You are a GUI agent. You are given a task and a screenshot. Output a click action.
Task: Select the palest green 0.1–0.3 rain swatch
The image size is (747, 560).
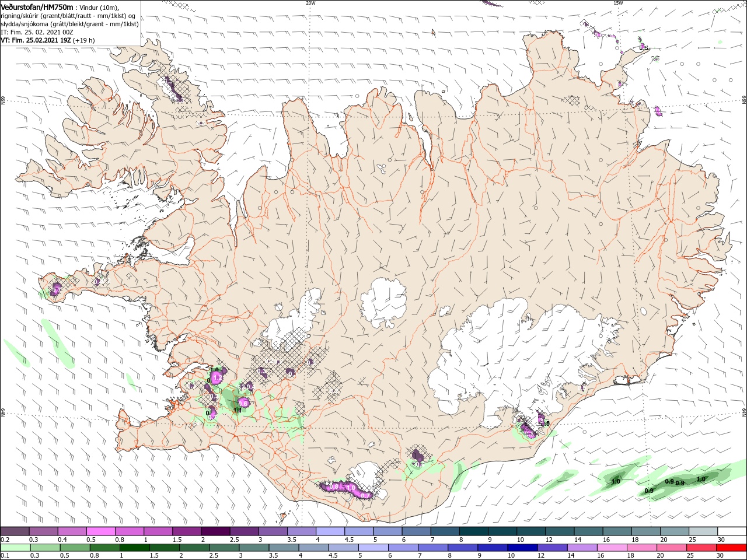(x=15, y=548)
